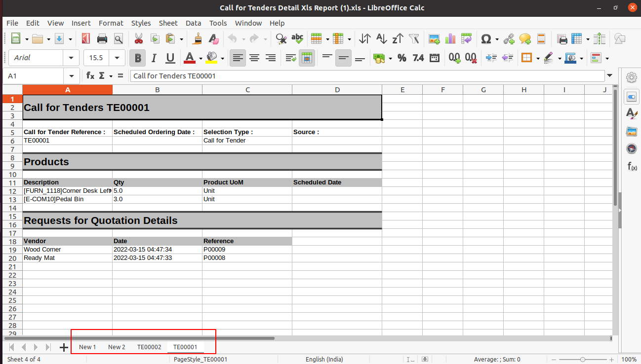
Task: Click Headers and Footers icon
Action: (x=541, y=39)
